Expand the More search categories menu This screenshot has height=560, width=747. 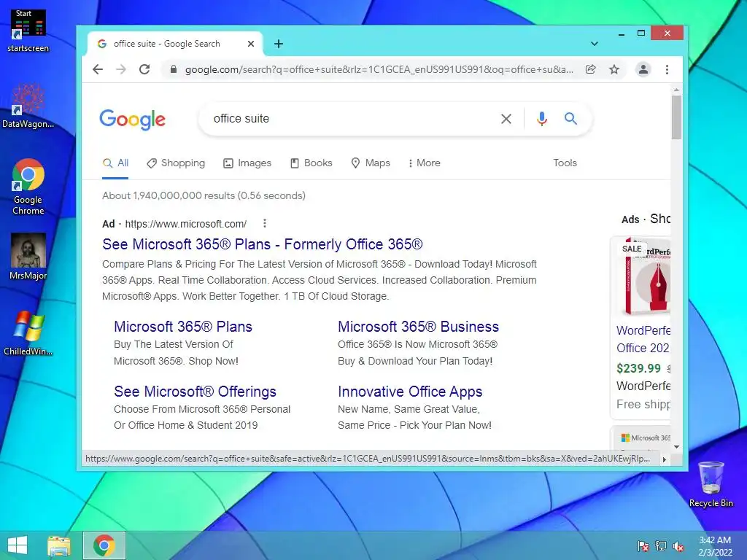pos(424,163)
